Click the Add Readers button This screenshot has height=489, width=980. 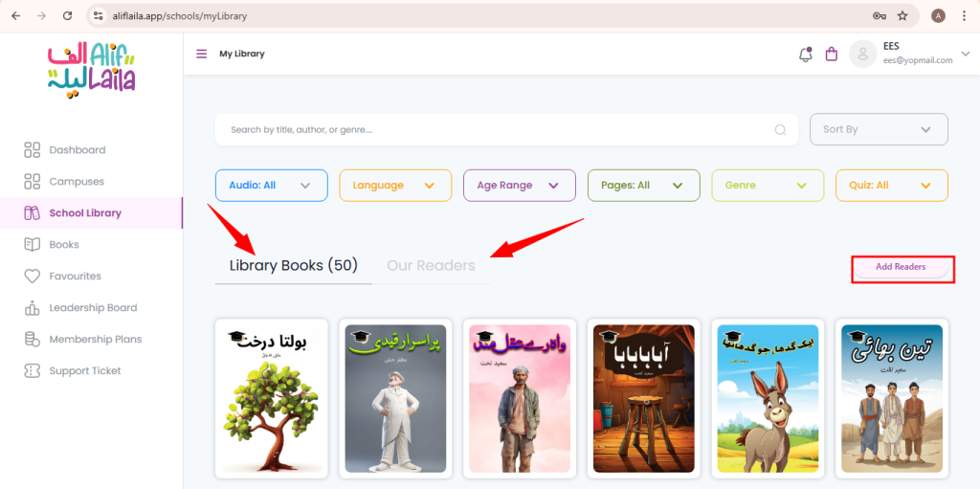(901, 267)
